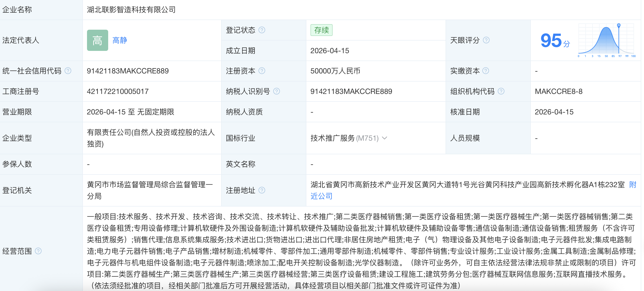
Task: Expand the 技术推广服务 (M751) industry dropdown
Action: tap(385, 138)
